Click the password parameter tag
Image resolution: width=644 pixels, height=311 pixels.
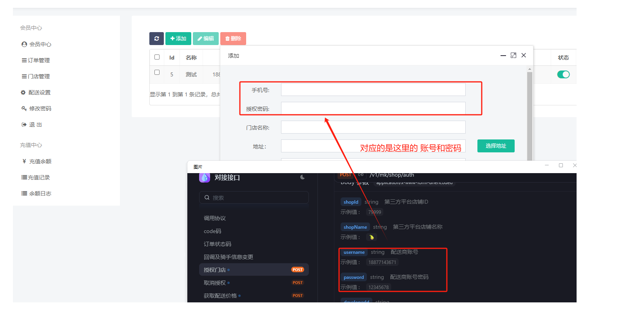click(x=354, y=277)
